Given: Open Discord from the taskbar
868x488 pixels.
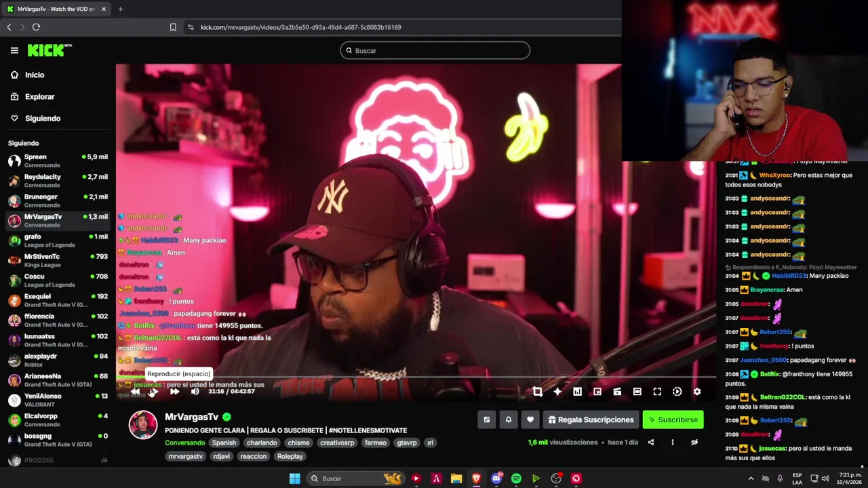Looking at the screenshot, I should 496,479.
